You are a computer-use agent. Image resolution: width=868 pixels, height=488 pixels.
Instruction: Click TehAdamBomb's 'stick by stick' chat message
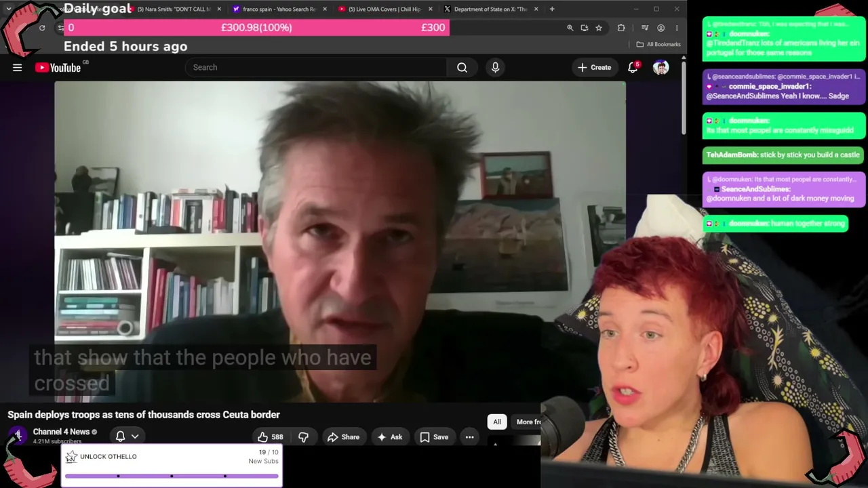point(783,155)
